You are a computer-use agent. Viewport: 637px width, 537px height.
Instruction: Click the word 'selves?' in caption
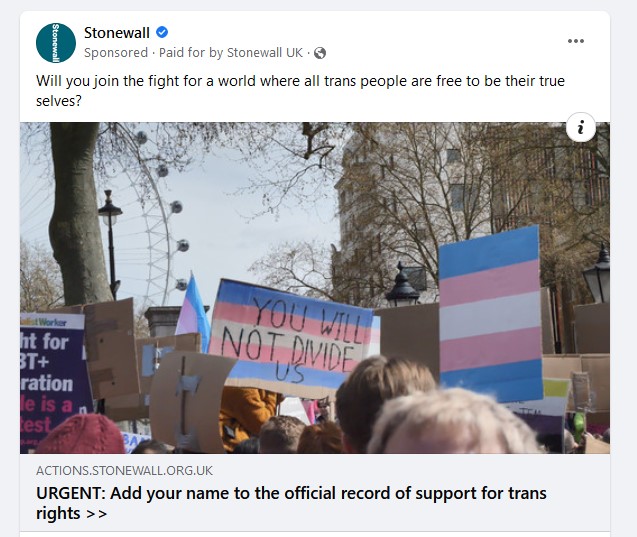tap(59, 101)
